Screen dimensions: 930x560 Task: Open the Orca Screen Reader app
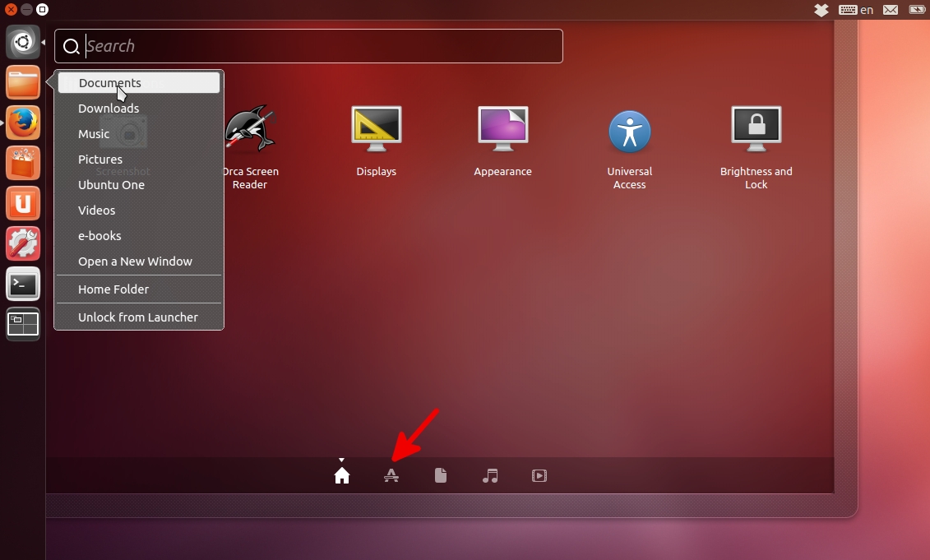pos(250,132)
